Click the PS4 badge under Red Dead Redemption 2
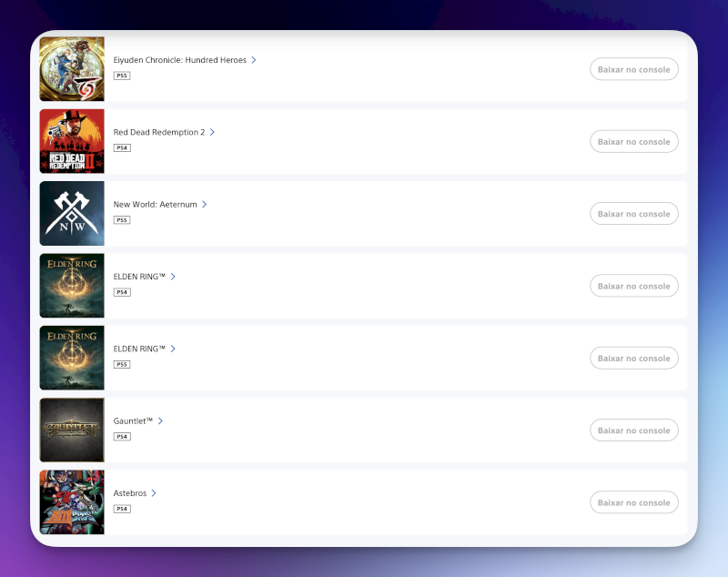This screenshot has height=577, width=728. coord(122,148)
